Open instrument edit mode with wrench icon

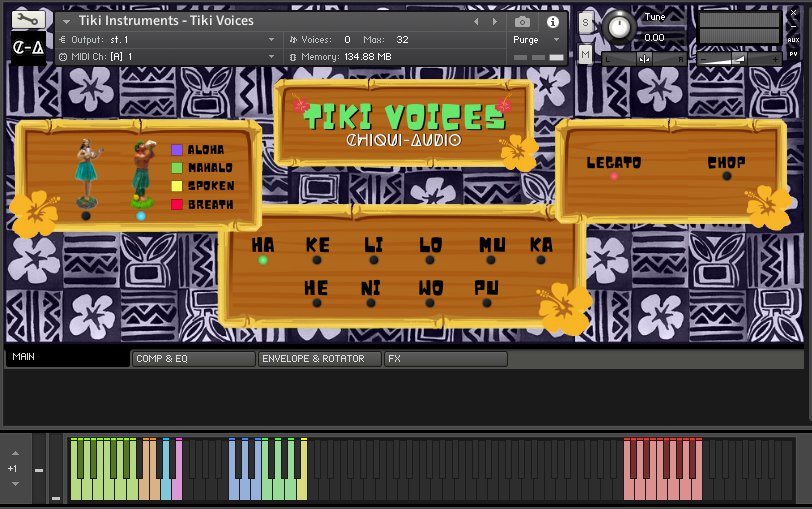point(29,19)
